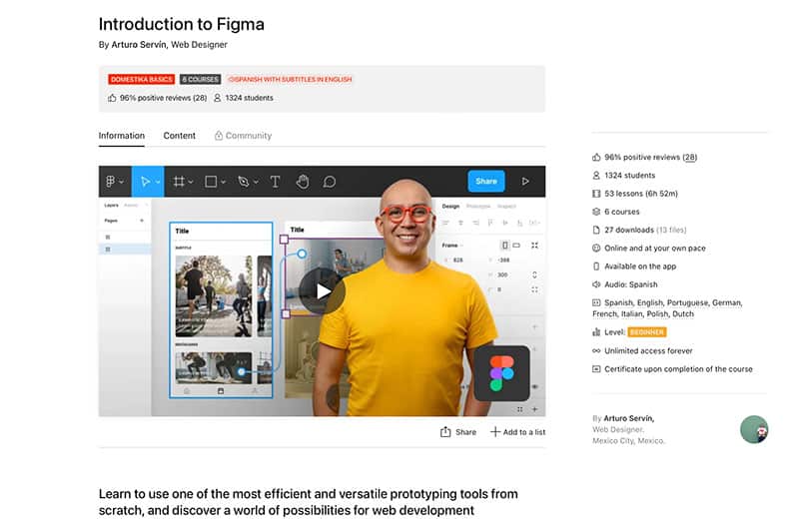Click the certificate icon in sidebar
This screenshot has width=799, height=532.
coord(596,369)
